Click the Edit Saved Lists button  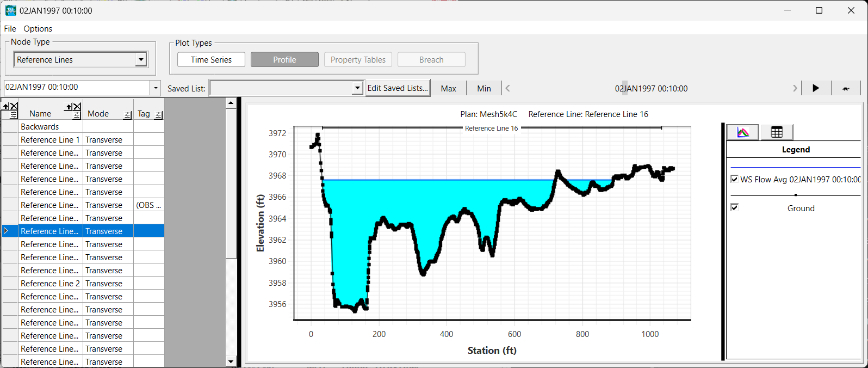[398, 88]
